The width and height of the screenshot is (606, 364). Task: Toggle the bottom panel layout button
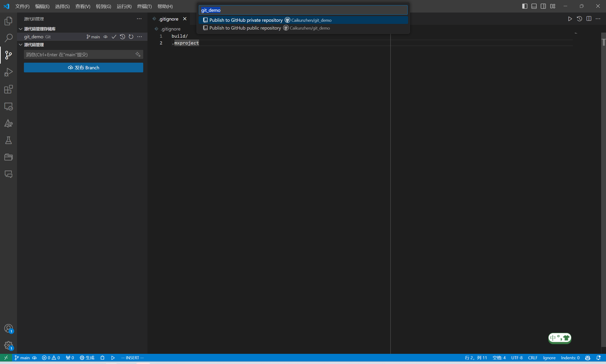tap(534, 6)
